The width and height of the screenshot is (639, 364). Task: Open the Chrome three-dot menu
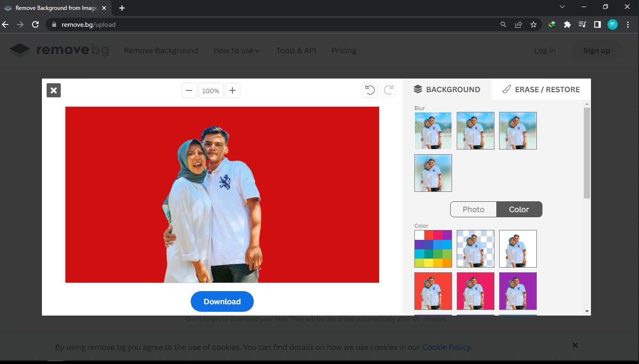click(x=628, y=24)
